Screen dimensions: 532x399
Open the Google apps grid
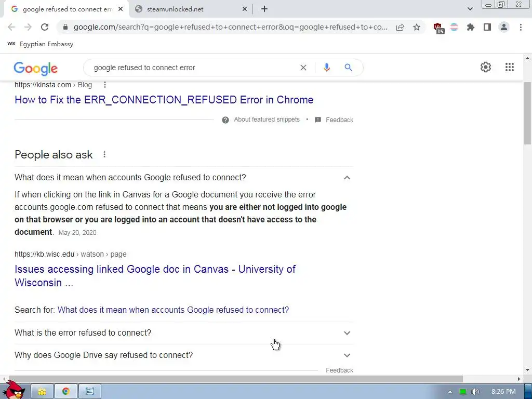pos(510,67)
